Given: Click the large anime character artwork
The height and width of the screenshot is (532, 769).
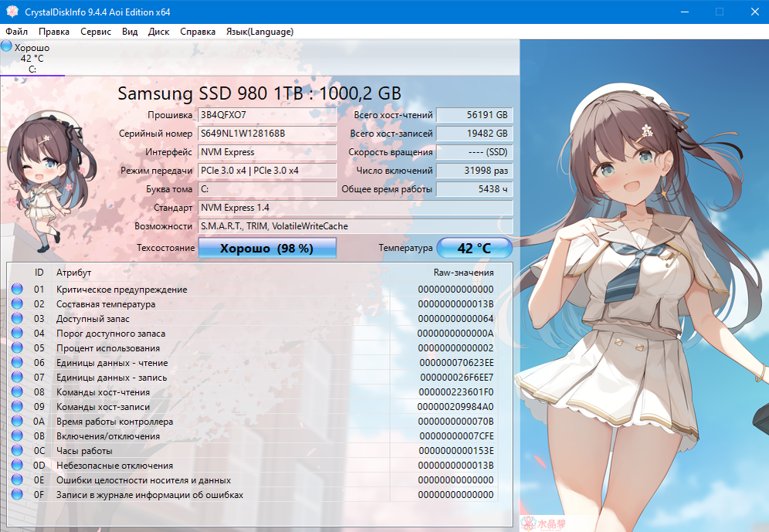Looking at the screenshot, I should coord(645,286).
